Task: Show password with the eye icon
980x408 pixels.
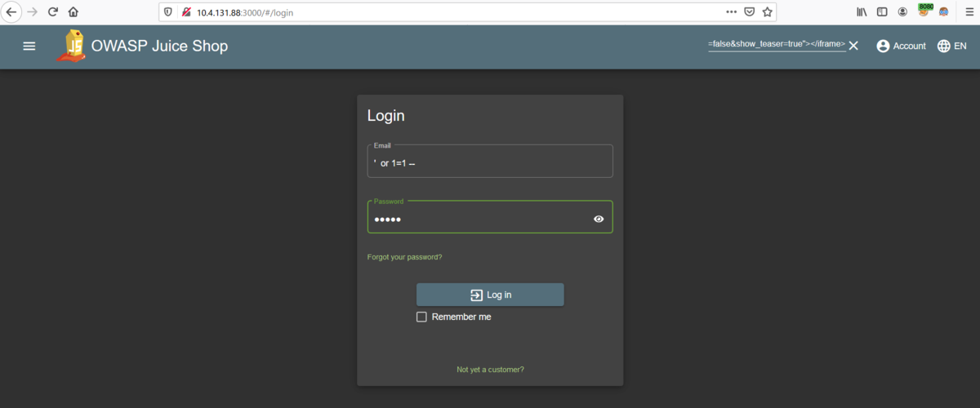Action: click(x=599, y=219)
